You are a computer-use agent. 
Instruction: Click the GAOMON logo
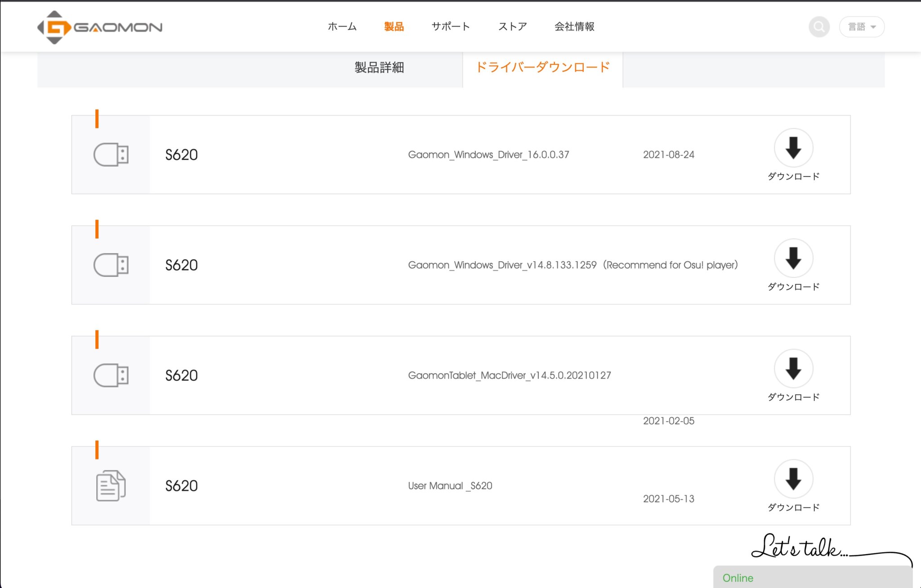(100, 27)
